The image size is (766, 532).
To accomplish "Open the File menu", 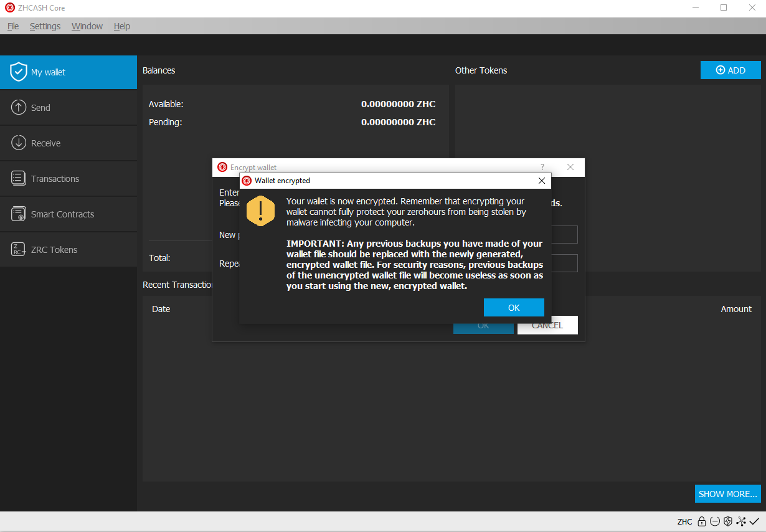I will 13,26.
